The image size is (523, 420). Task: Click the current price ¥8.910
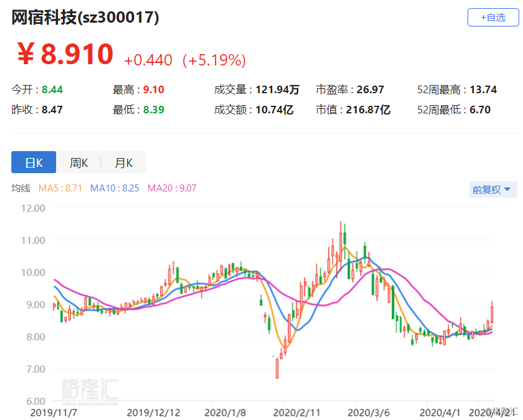coord(66,54)
